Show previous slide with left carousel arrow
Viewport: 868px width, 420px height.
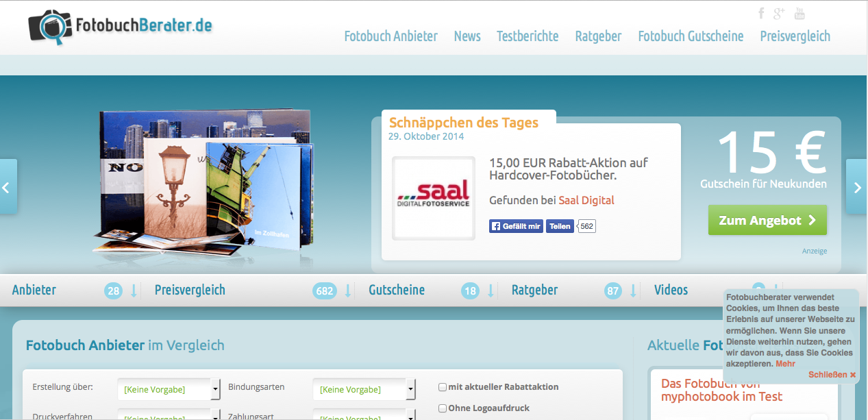[x=8, y=186]
